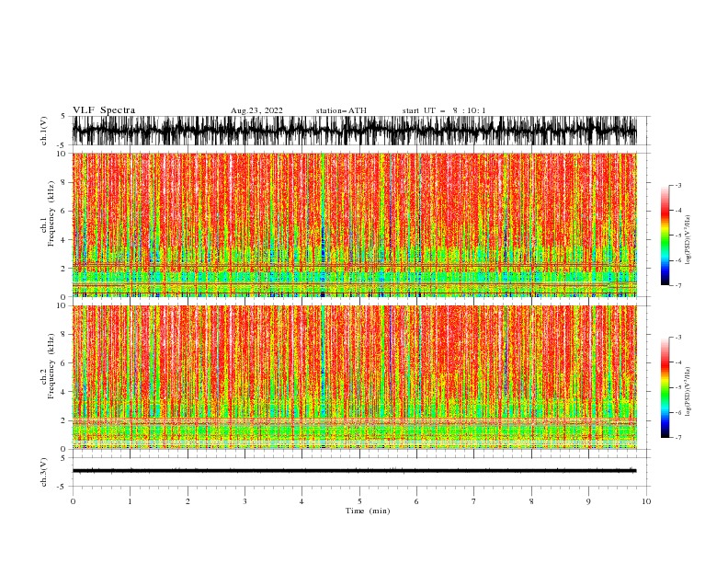728x563 pixels.
Task: Click the "Time (min)" axis label
Action: (368, 511)
